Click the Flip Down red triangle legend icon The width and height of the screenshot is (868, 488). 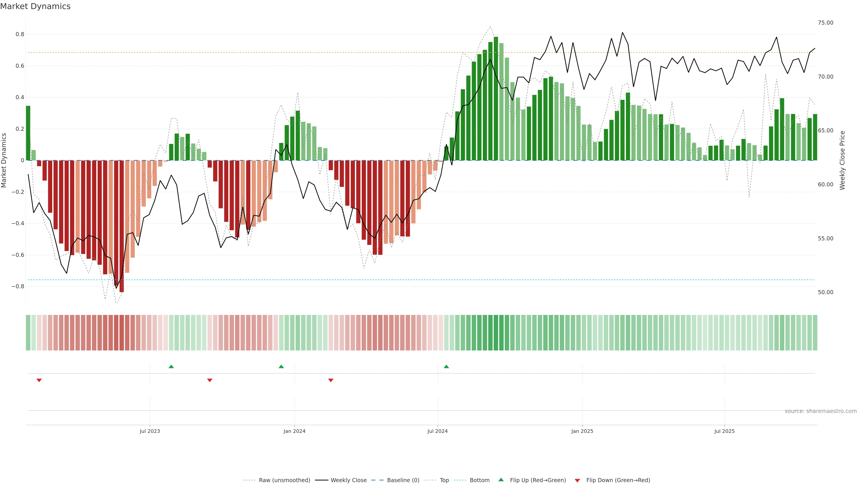(577, 480)
